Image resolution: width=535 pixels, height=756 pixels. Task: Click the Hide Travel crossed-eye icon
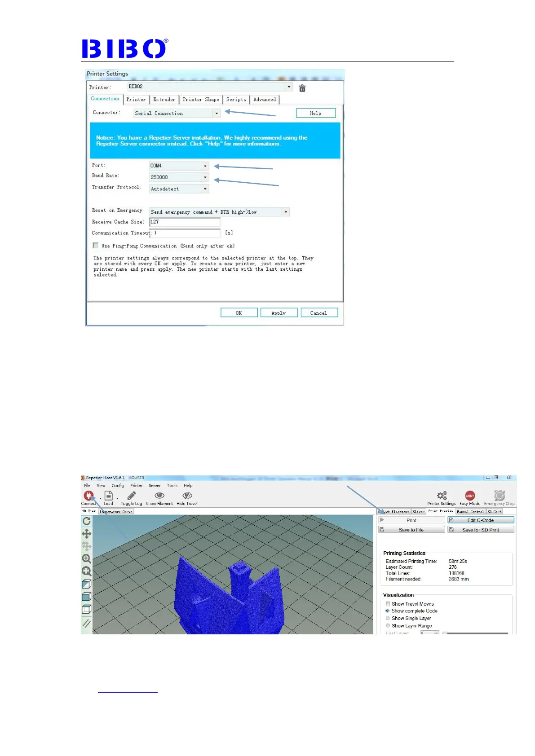(x=187, y=495)
